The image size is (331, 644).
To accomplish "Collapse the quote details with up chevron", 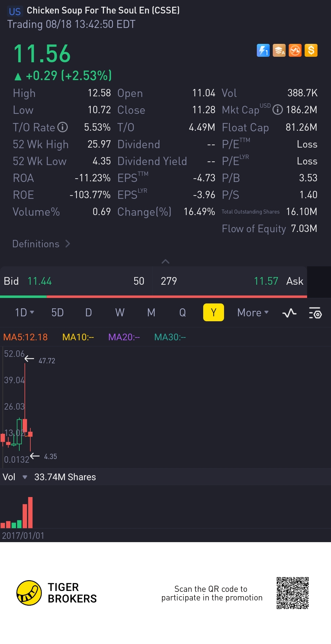I will pyautogui.click(x=165, y=261).
